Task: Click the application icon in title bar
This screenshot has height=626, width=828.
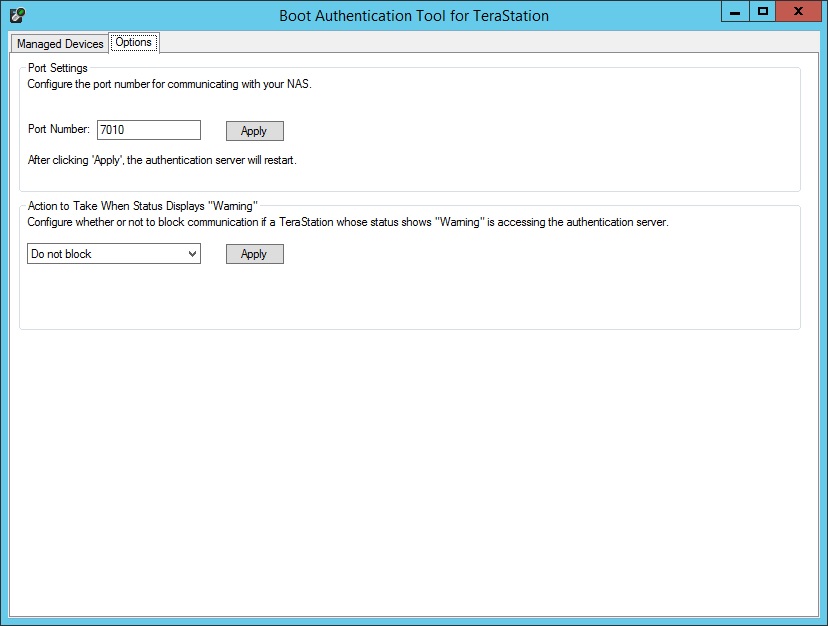Action: [x=17, y=15]
